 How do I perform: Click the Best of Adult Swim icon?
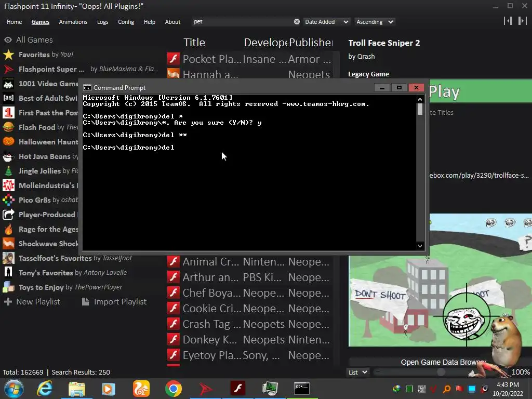pos(8,98)
